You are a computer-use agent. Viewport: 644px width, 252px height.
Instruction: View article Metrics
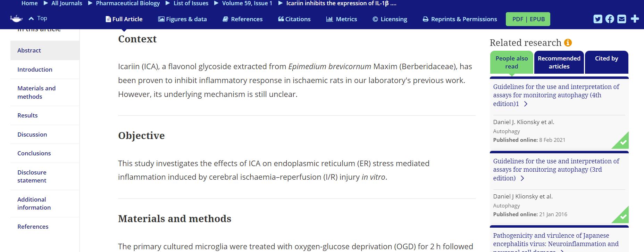coord(342,19)
